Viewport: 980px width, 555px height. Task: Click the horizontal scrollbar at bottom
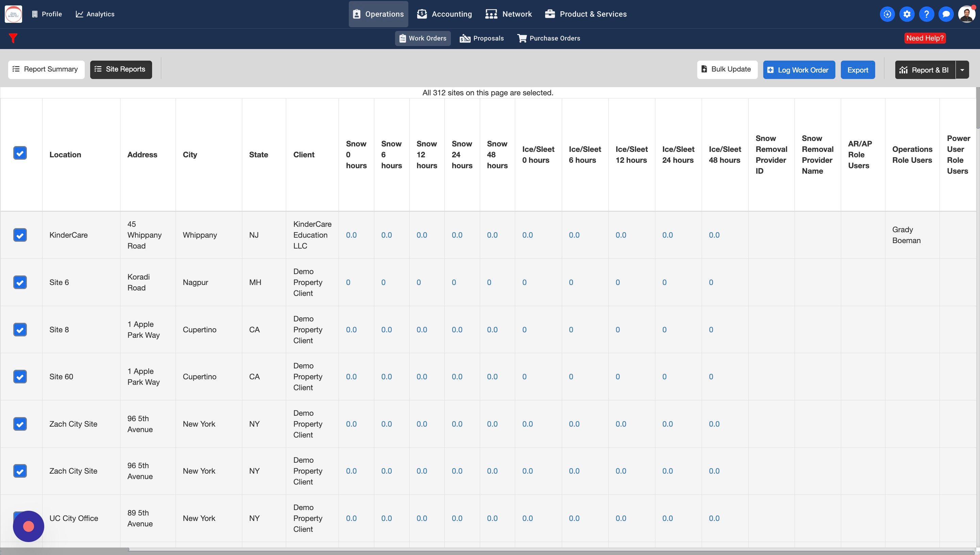coord(65,550)
